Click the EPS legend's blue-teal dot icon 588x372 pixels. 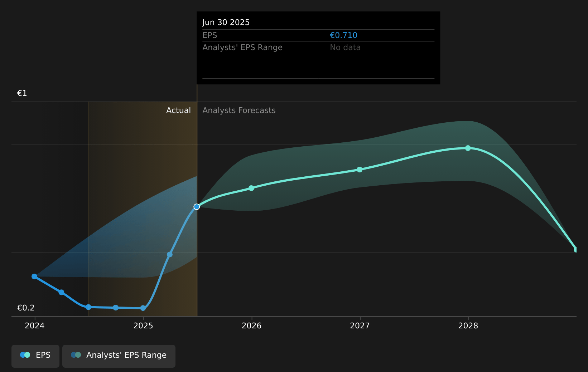(25, 355)
